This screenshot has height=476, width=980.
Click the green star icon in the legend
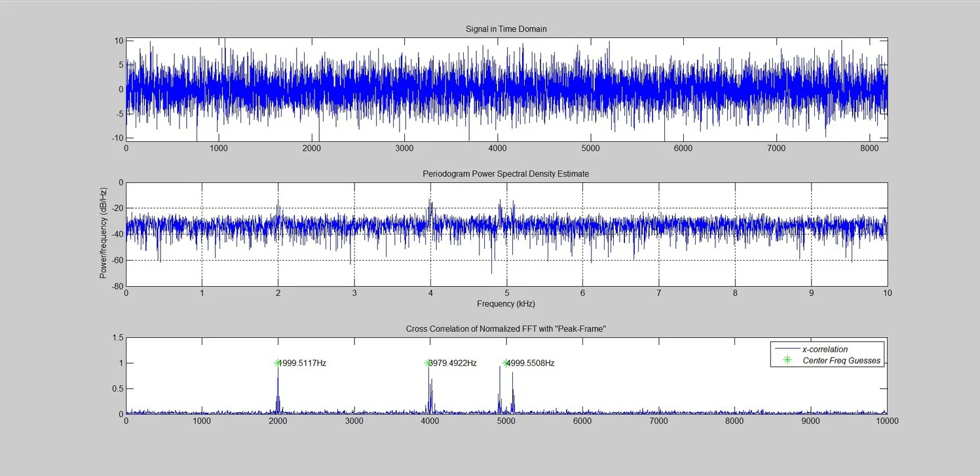(787, 360)
